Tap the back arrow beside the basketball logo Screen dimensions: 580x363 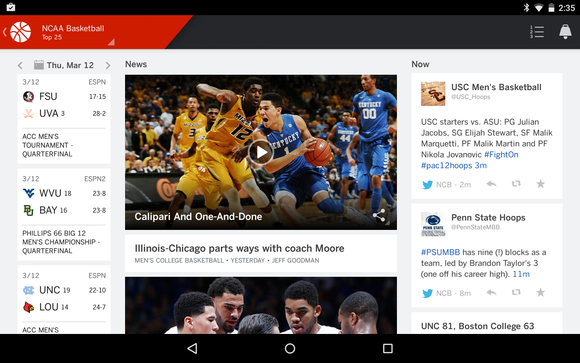coord(5,32)
